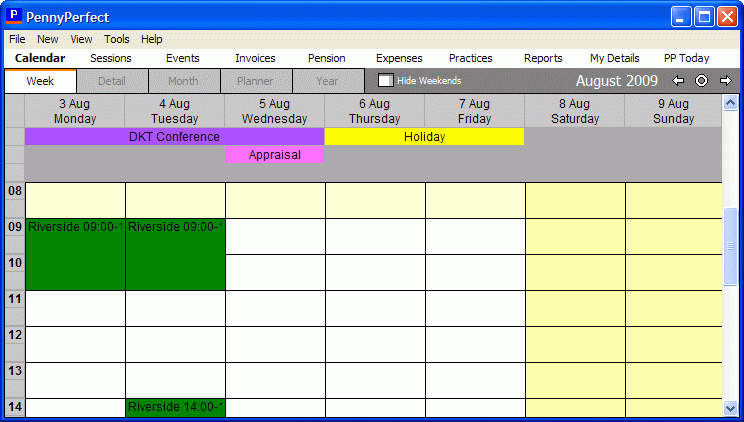Select Monday's Riverside 09:00 session
The image size is (744, 422).
(75, 254)
